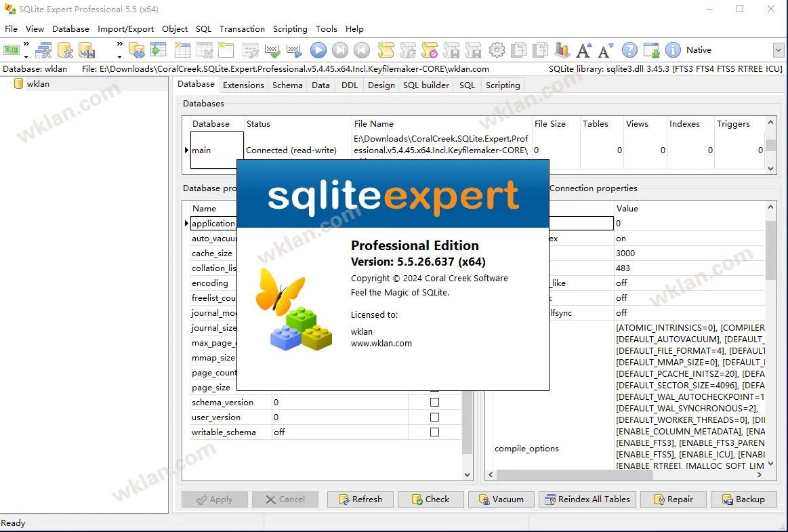The height and width of the screenshot is (532, 788).
Task: Click the greyed step-forward round icon
Action: [340, 49]
